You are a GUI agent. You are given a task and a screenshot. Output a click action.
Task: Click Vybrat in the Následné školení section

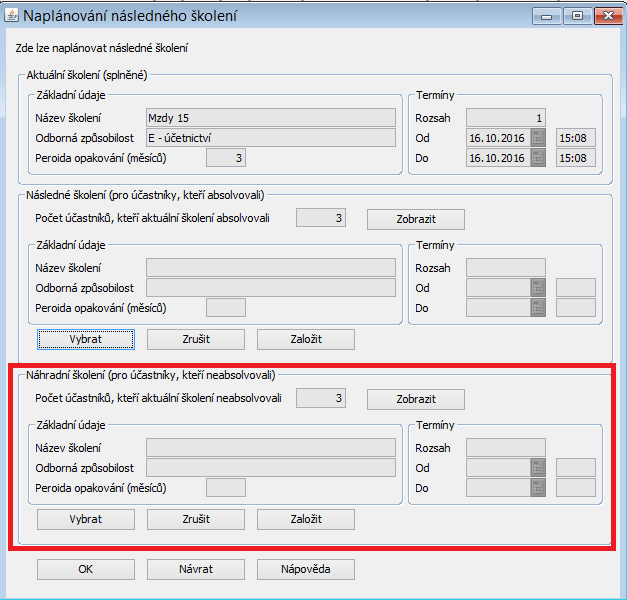click(x=85, y=339)
